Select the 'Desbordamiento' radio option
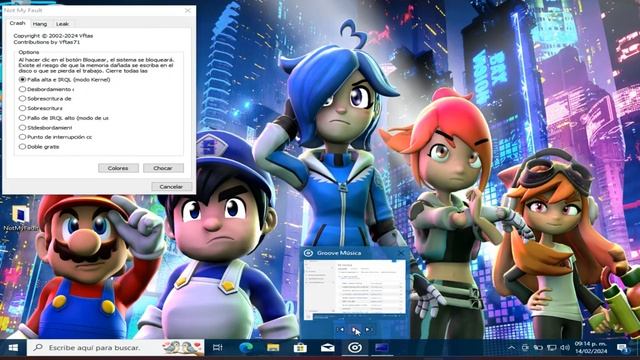640x360 pixels. tap(46, 89)
